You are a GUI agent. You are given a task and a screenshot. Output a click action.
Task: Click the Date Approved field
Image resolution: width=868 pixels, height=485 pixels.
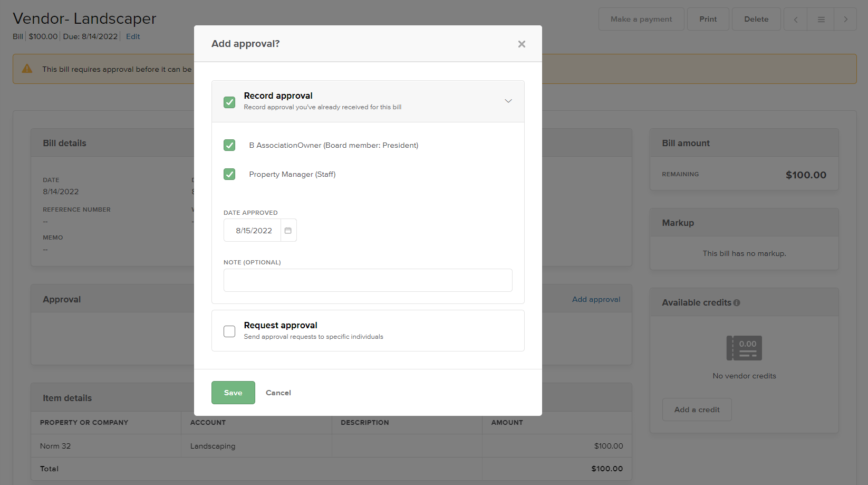[x=254, y=231]
